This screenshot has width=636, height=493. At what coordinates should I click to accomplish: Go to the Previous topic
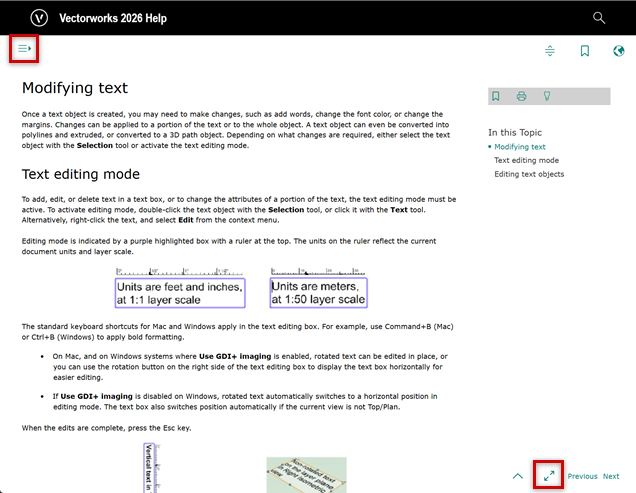tap(582, 476)
